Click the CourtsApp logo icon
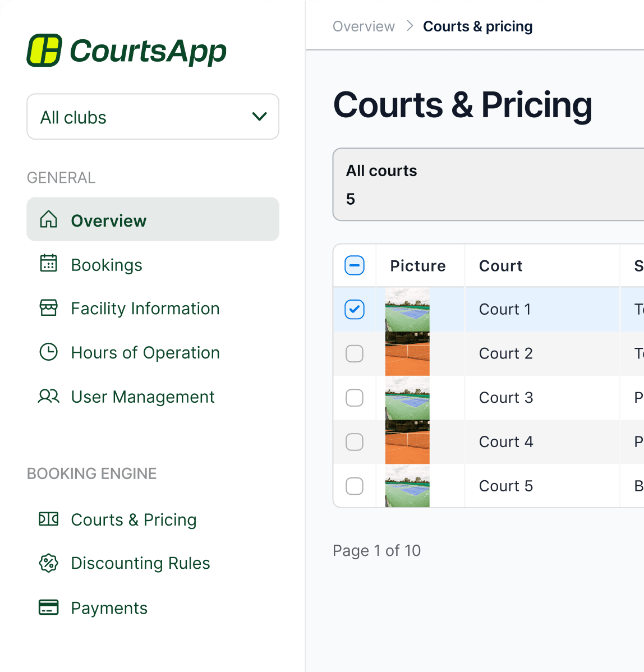The height and width of the screenshot is (672, 644). [x=44, y=50]
